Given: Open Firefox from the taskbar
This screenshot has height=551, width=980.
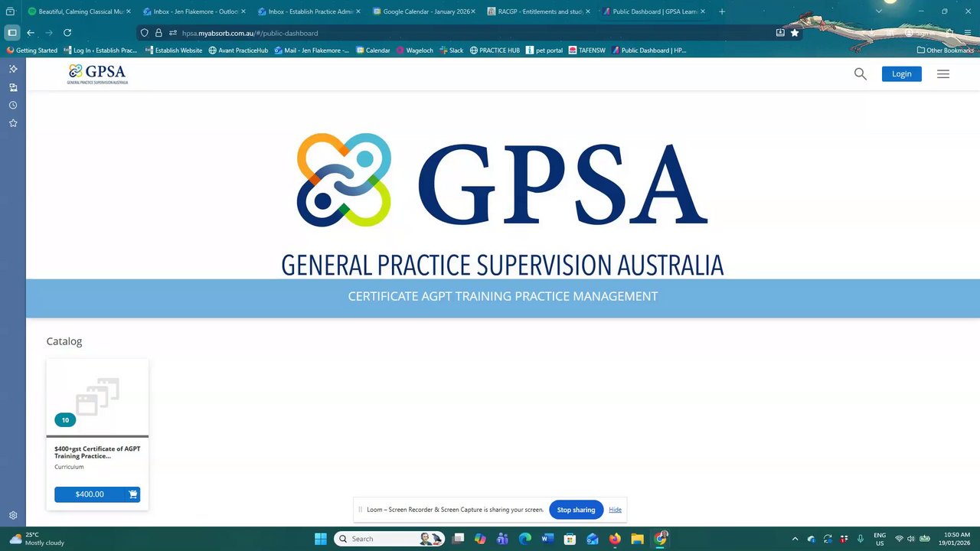Looking at the screenshot, I should click(615, 539).
